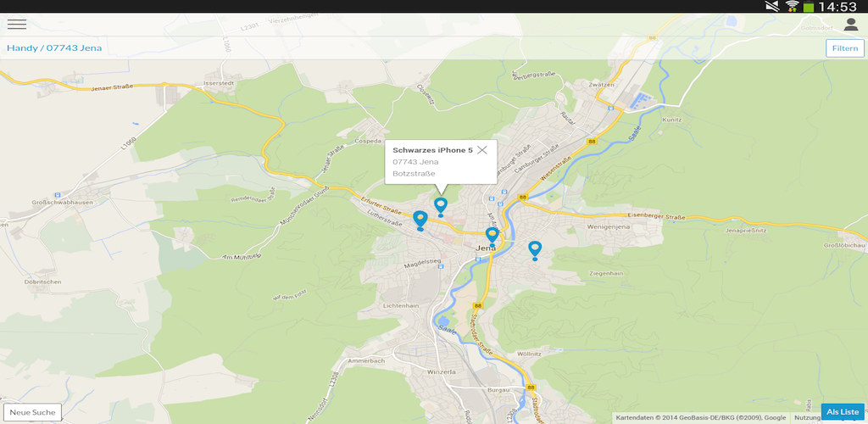Click the Isserstedt label on the map
The height and width of the screenshot is (424, 868).
tap(197, 84)
